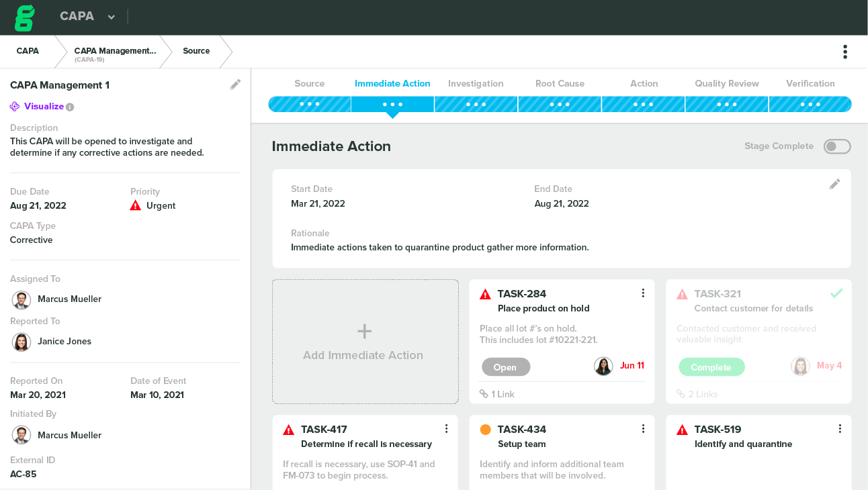Open TASK-284 more options menu
Viewport: 868px width, 490px height.
pos(643,293)
